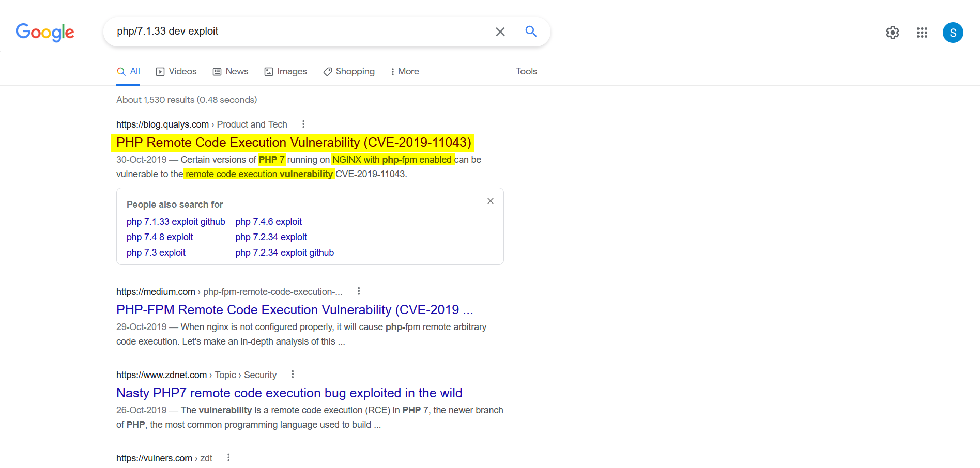Expand the More search categories menu
This screenshot has height=468, width=980.
[x=405, y=71]
